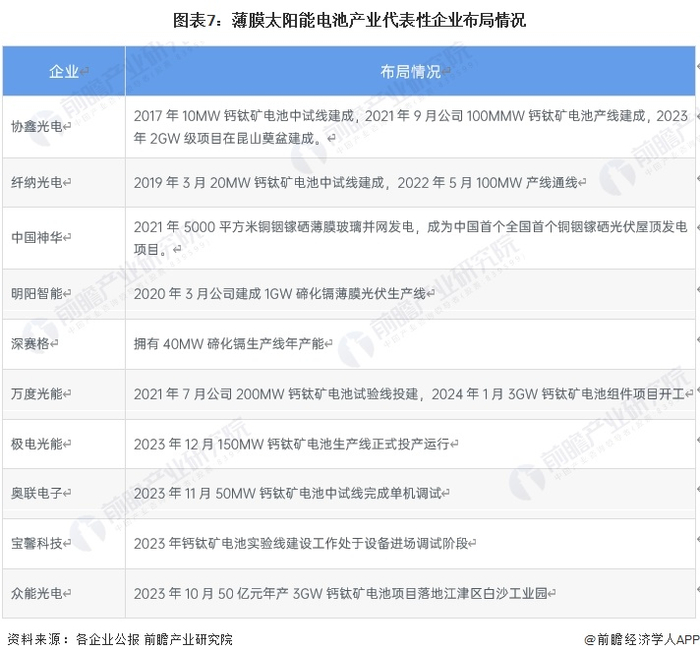Click the 极电光能 company cell
The height and width of the screenshot is (660, 700).
[x=64, y=444]
